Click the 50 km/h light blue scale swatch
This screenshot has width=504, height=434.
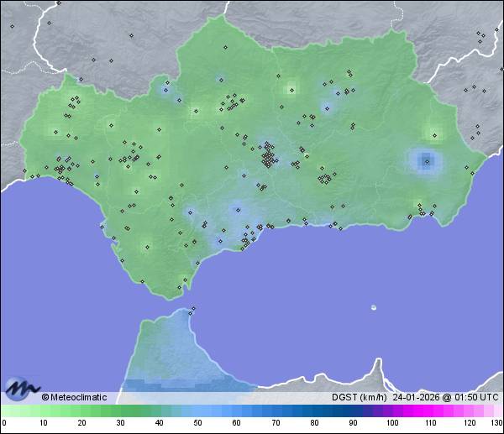pyautogui.click(x=197, y=410)
